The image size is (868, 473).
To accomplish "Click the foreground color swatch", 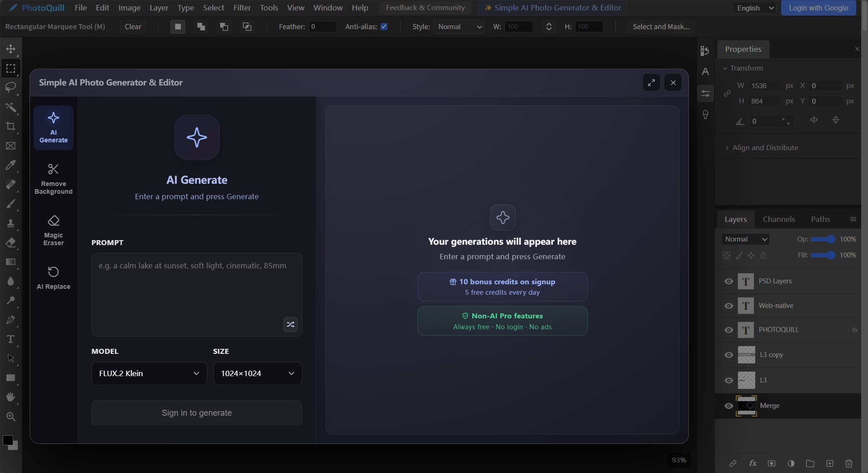I will 8,440.
